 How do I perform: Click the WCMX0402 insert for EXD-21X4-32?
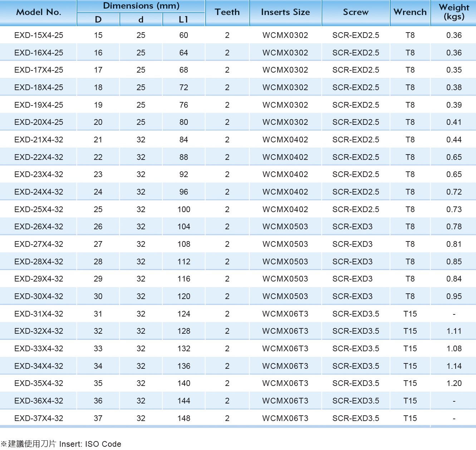pos(285,140)
